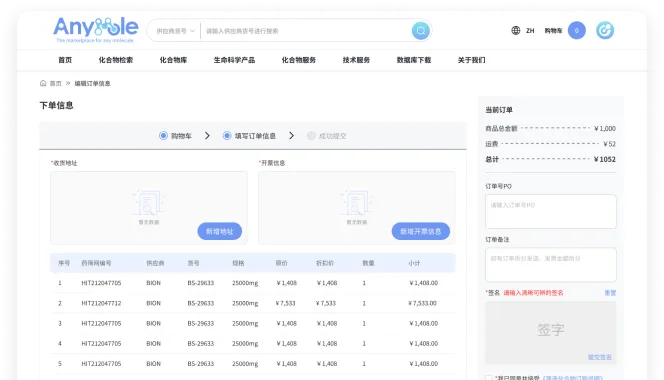Screen dimensions: 664x380
Task: Click the breadcrumb home icon
Action: (x=43, y=83)
